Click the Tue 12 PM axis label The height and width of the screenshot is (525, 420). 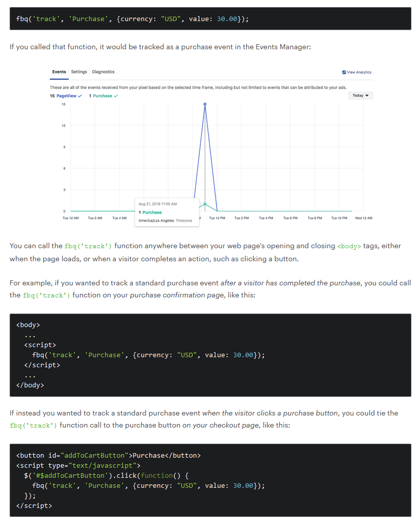tap(217, 219)
